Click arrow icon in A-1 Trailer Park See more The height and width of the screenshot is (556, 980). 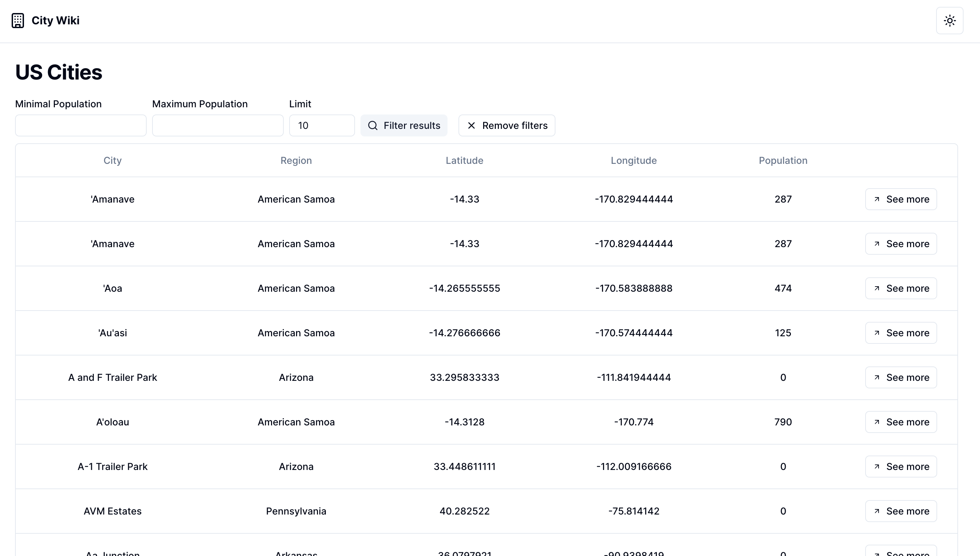877,467
